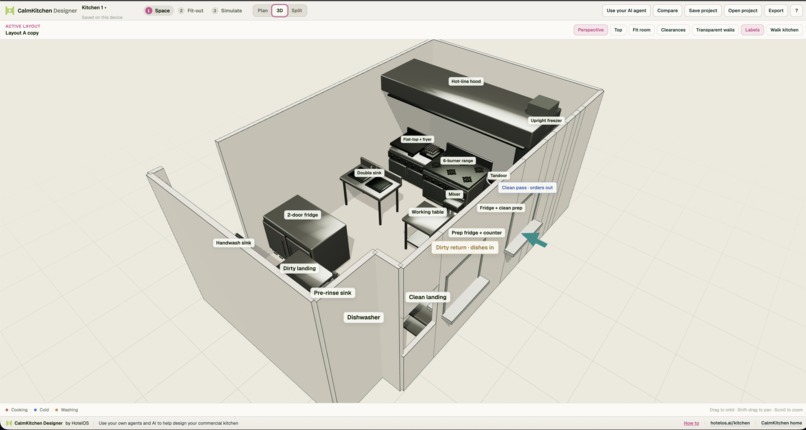Start Walk kitchen mode
Image resolution: width=806 pixels, height=430 pixels.
pyautogui.click(x=784, y=30)
